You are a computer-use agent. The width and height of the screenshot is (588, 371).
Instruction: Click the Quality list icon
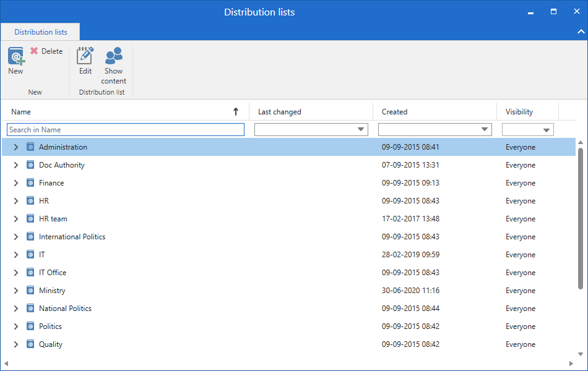click(x=31, y=344)
